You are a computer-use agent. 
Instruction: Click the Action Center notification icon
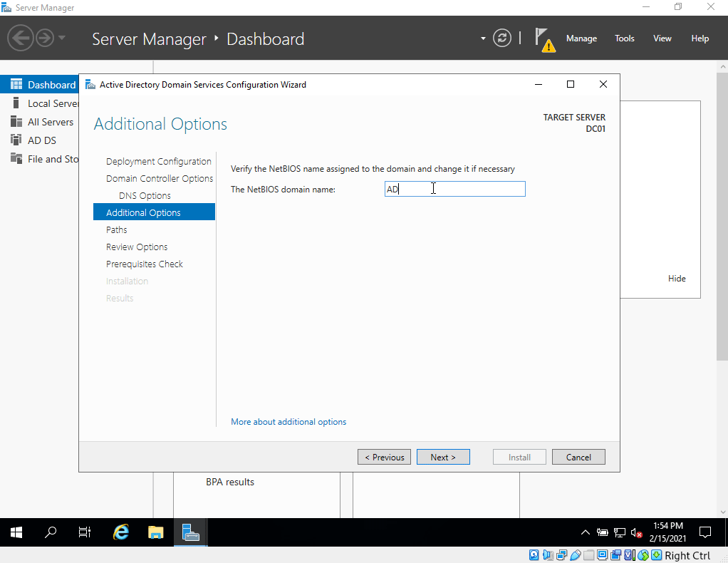coord(705,532)
